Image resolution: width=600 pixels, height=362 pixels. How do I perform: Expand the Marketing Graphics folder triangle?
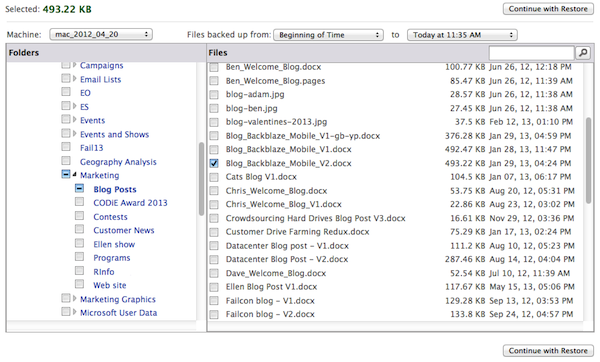tap(75, 298)
